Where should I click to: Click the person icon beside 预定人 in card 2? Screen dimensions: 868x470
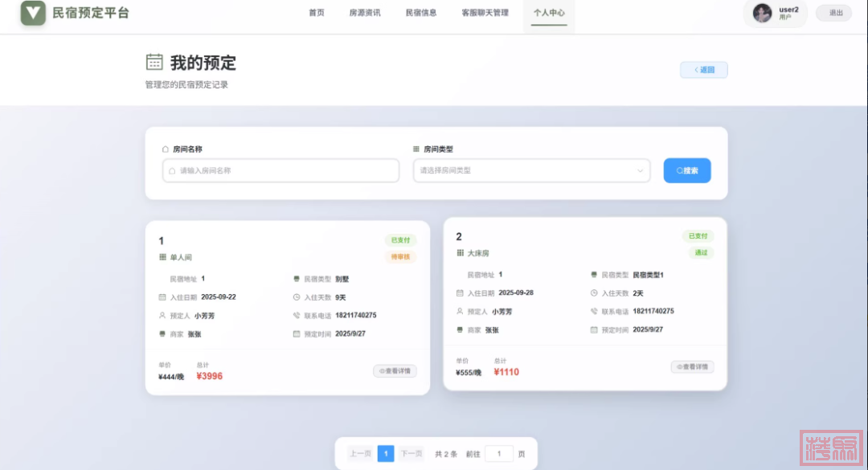point(460,312)
